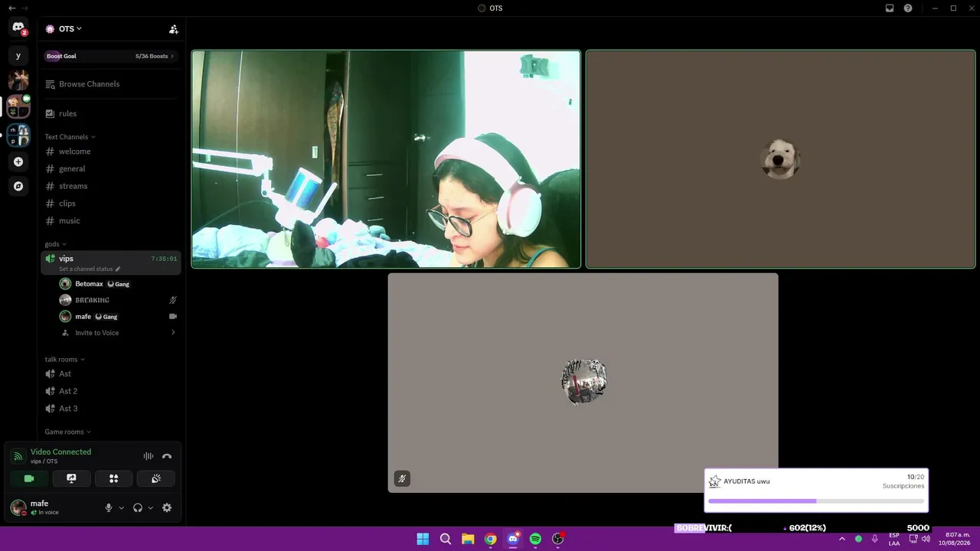Image resolution: width=980 pixels, height=551 pixels.
Task: Click muted mic icon on bottom tile
Action: point(402,478)
